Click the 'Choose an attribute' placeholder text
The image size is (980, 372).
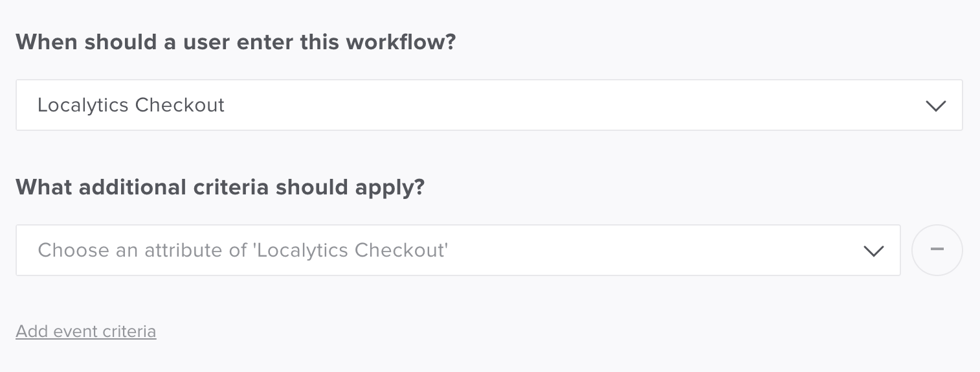tap(243, 250)
